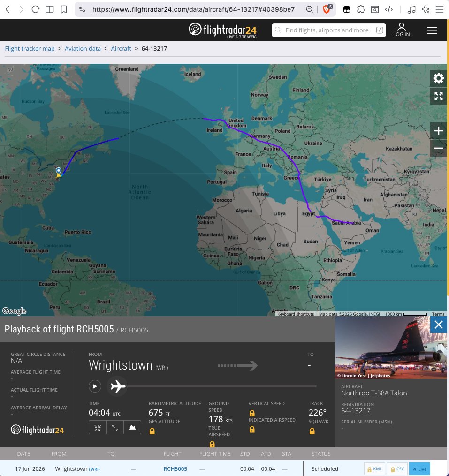
Task: Toggle fullscreen map view
Action: click(438, 96)
